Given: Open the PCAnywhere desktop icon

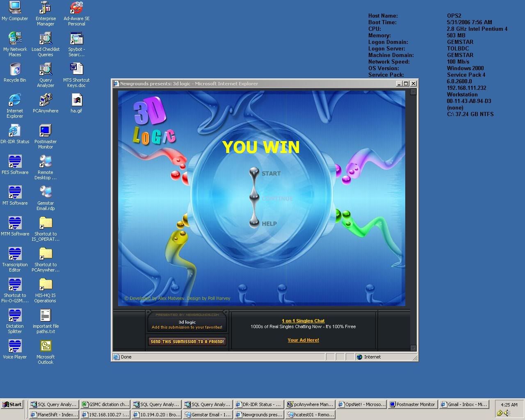Looking at the screenshot, I should pyautogui.click(x=46, y=103).
